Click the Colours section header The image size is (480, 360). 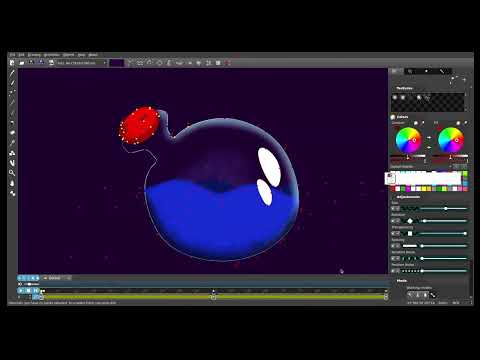(x=402, y=117)
